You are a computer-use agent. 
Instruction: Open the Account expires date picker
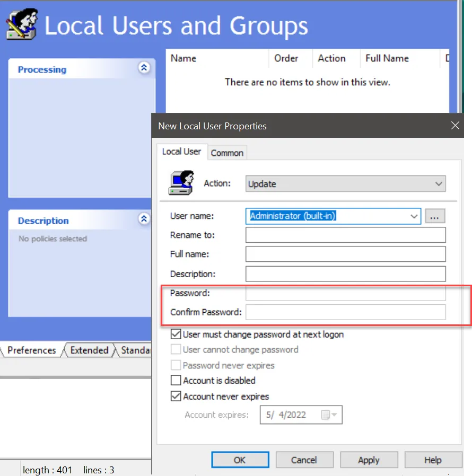point(332,415)
